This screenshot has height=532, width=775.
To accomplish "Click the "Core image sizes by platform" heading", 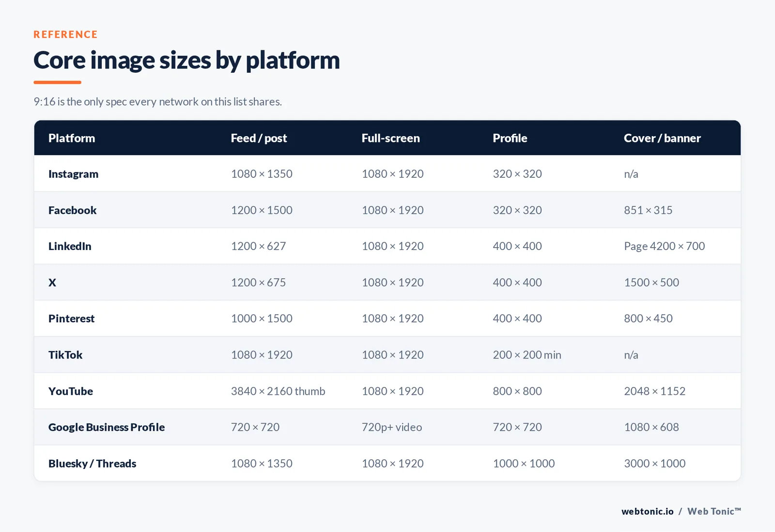I will (186, 61).
